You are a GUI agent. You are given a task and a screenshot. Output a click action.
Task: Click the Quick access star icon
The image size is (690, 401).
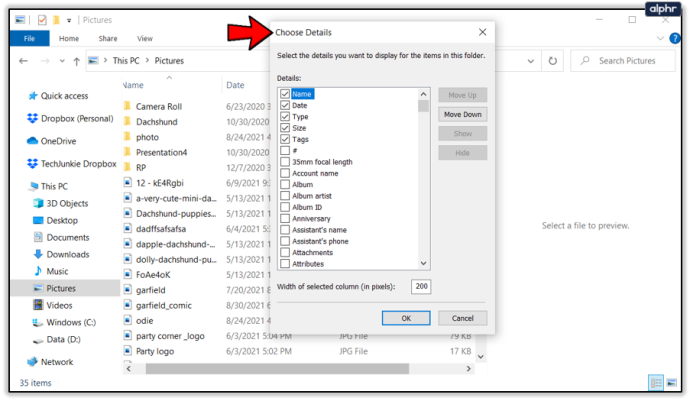click(33, 96)
